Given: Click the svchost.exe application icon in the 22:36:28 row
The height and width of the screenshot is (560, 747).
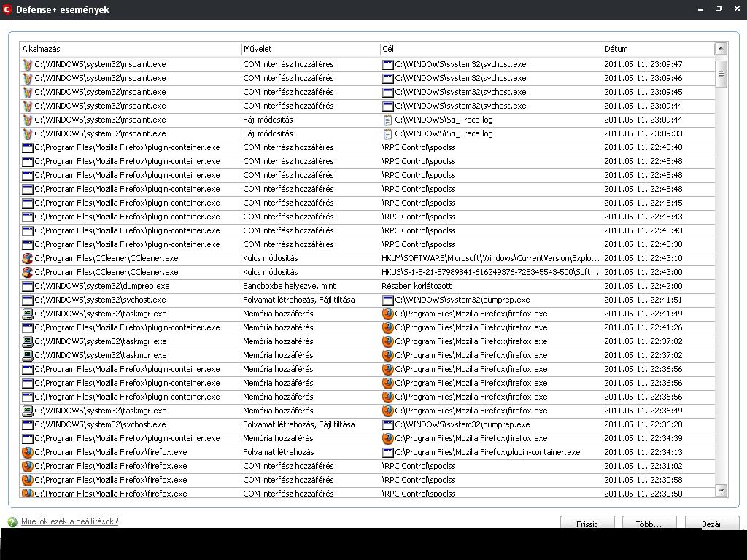Looking at the screenshot, I should click(28, 424).
